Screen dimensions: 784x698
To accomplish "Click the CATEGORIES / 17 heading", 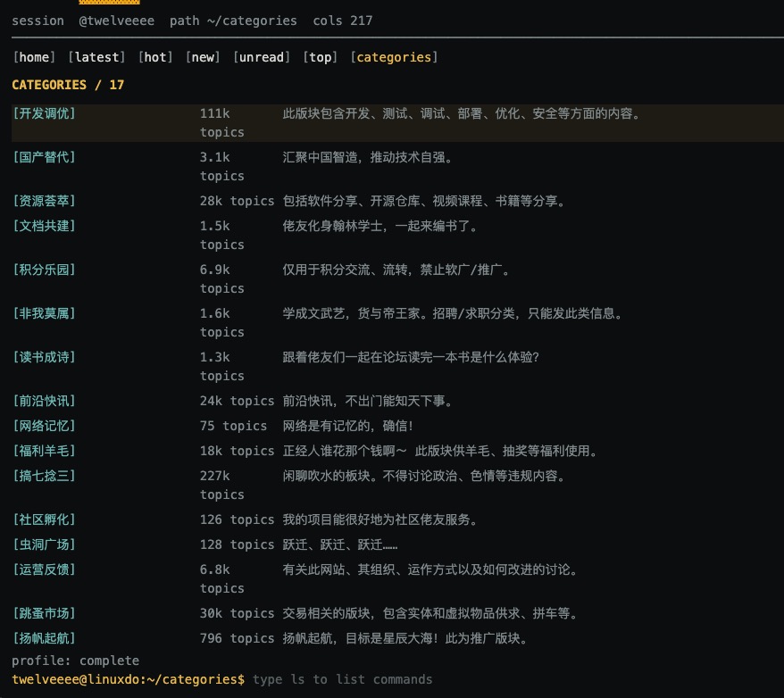I will coord(68,85).
